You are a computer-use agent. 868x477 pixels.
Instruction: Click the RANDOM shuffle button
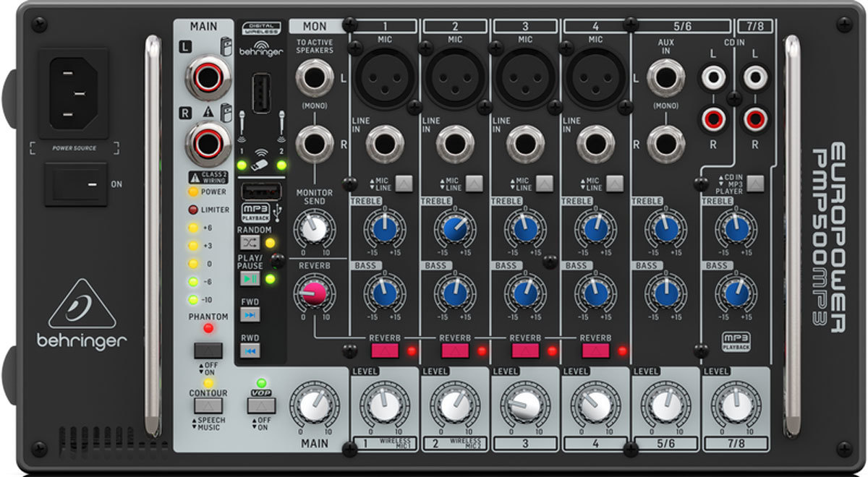[x=250, y=242]
